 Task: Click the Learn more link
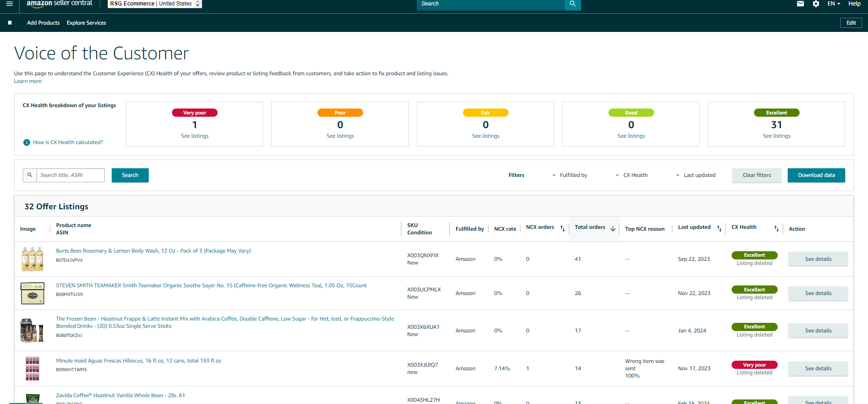coord(28,81)
